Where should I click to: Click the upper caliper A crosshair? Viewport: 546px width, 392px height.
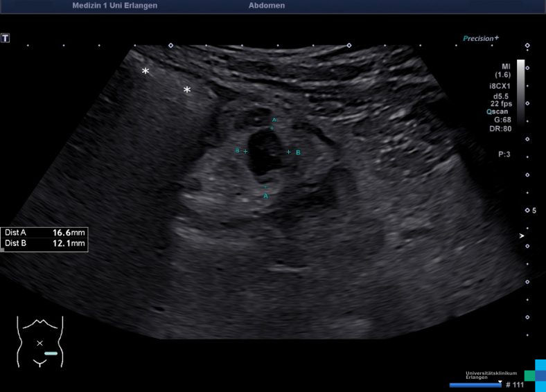click(272, 128)
